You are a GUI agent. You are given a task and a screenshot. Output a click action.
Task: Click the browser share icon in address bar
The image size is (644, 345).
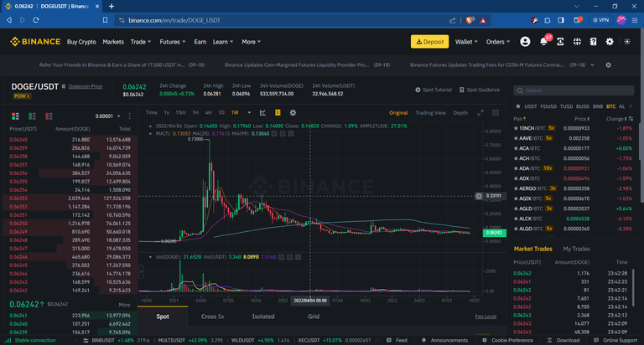[x=452, y=20]
